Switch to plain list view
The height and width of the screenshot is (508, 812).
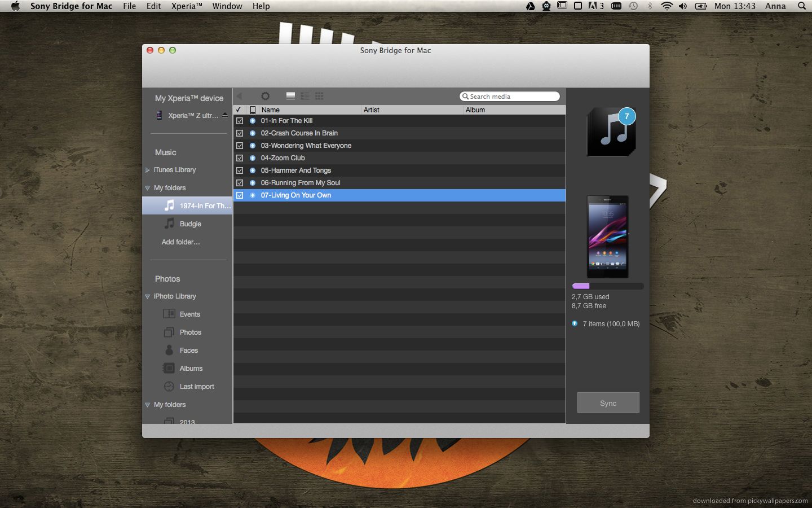click(290, 96)
